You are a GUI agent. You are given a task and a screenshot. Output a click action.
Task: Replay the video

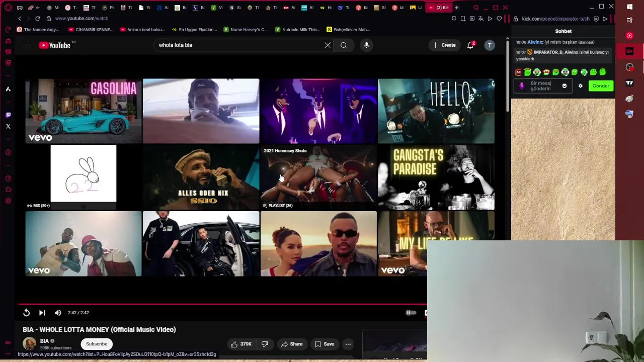[x=26, y=313]
